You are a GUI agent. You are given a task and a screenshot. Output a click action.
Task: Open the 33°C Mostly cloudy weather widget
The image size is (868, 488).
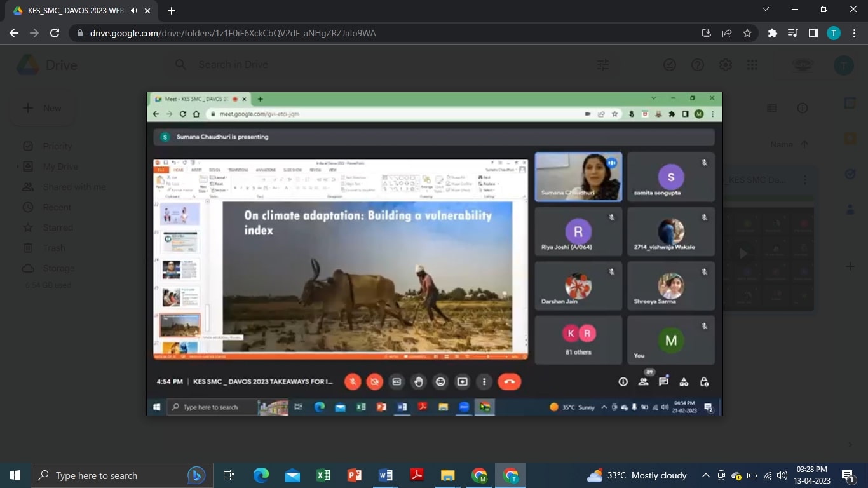[x=637, y=475]
